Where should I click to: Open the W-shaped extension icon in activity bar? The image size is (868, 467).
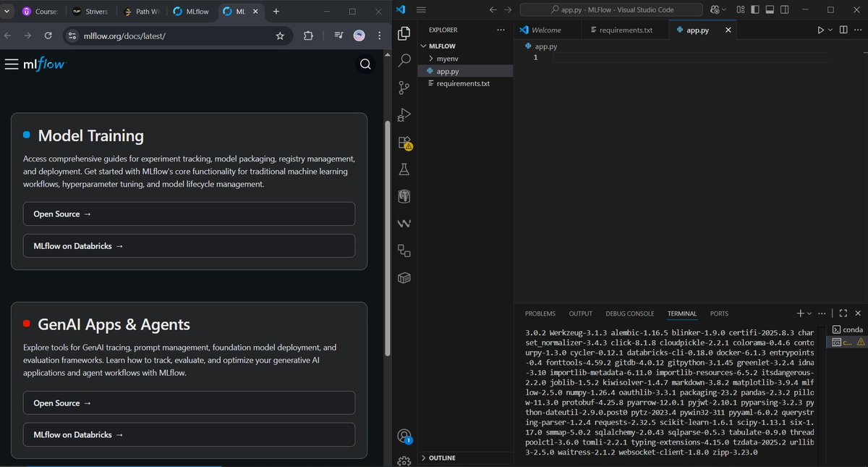point(404,224)
